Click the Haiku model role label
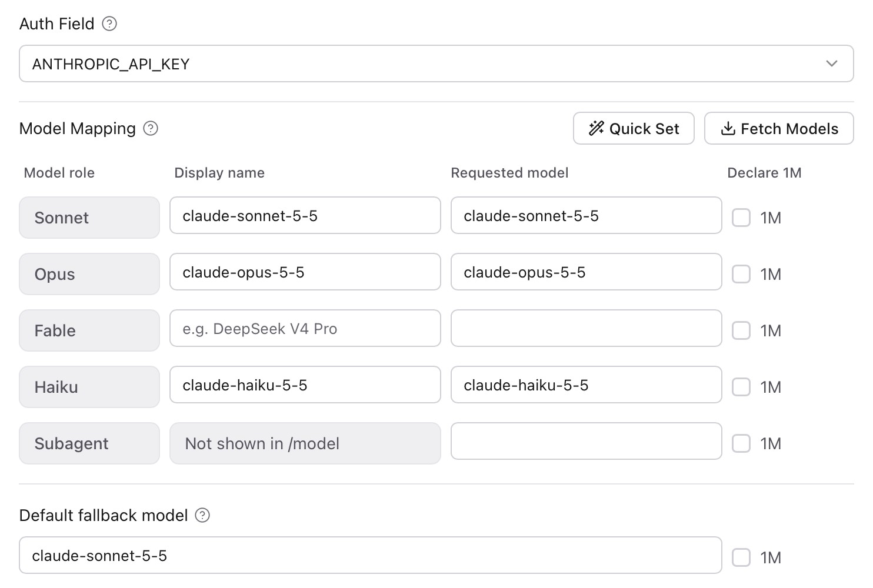 [x=89, y=387]
